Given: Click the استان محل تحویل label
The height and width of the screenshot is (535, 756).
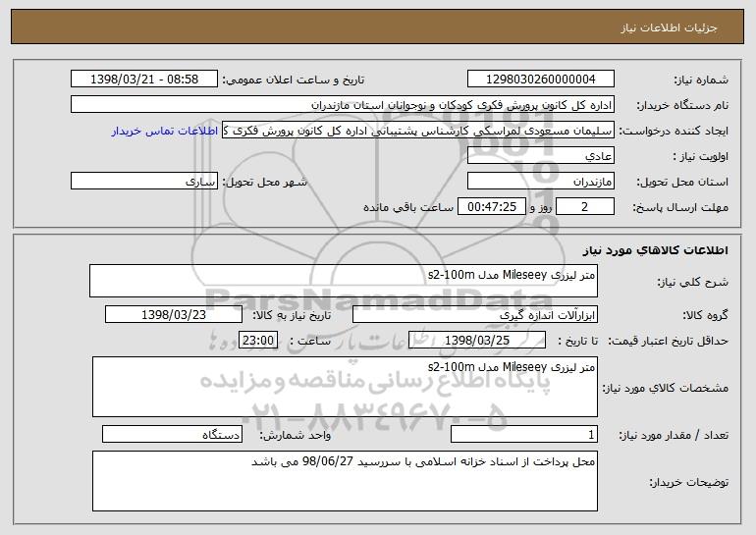Looking at the screenshot, I should [x=682, y=183].
